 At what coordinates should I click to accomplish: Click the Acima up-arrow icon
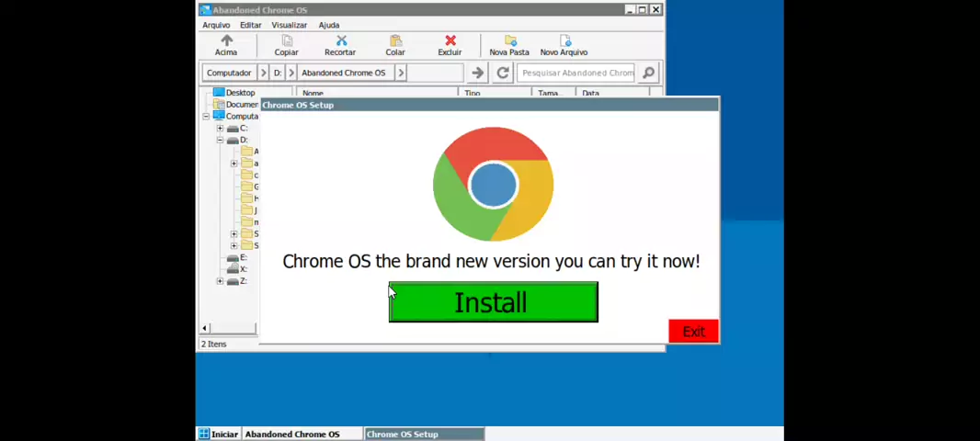point(226,40)
